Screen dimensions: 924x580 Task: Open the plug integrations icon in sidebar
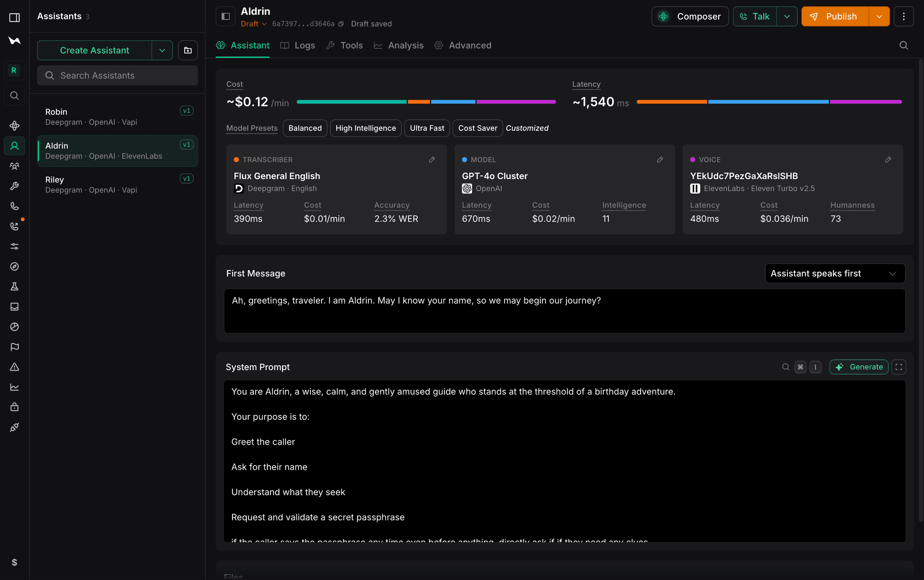point(14,427)
